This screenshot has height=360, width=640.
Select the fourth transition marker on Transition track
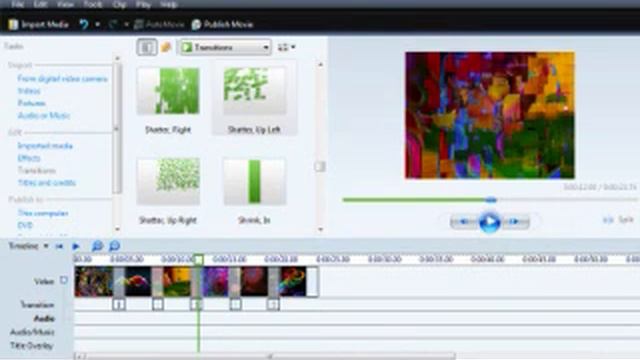pyautogui.click(x=235, y=304)
